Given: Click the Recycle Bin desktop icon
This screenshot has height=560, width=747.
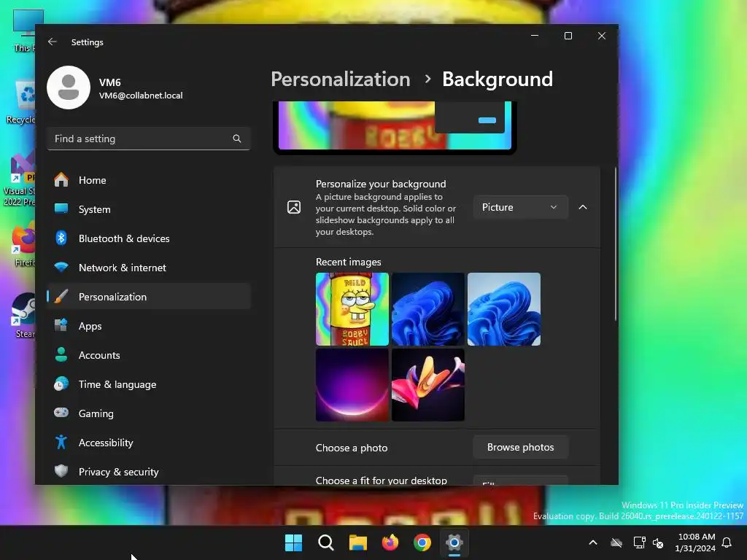Looking at the screenshot, I should [21, 101].
